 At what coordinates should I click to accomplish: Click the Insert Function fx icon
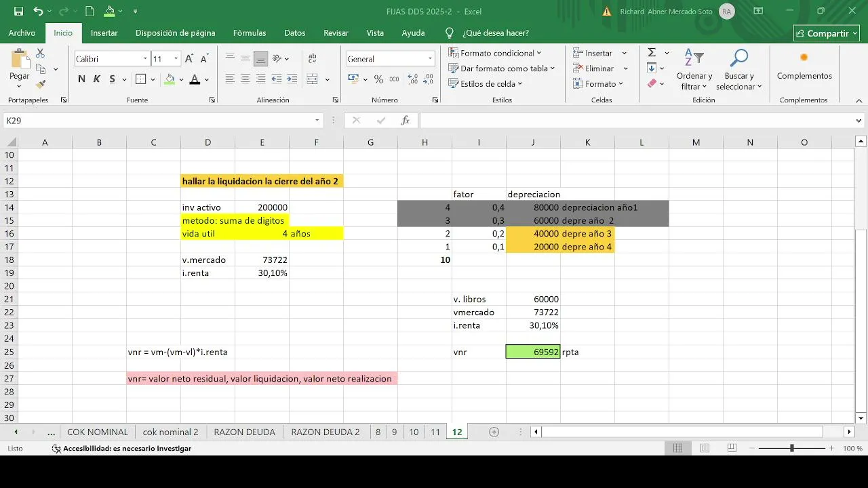click(406, 121)
